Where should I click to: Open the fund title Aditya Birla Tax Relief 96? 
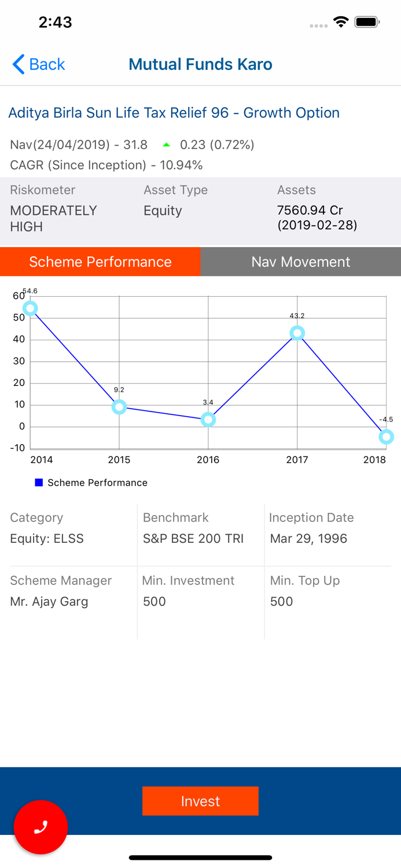coord(174,113)
